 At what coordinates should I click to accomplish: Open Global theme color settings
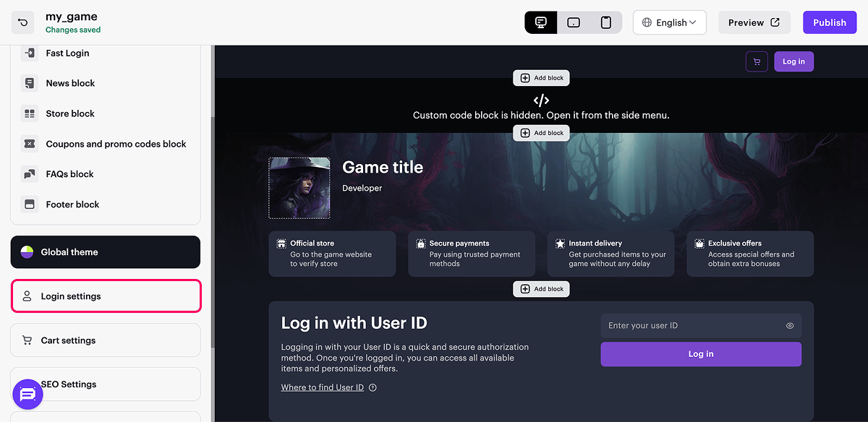point(105,252)
